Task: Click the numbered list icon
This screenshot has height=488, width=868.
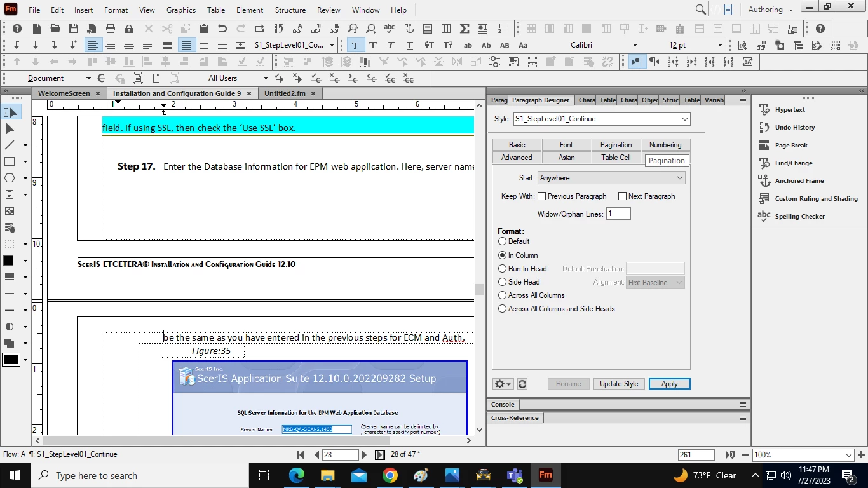Action: (x=503, y=29)
